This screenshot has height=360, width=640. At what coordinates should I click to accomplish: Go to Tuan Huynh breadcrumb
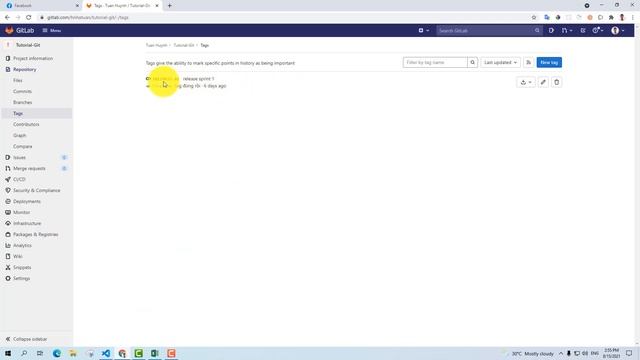coord(156,45)
